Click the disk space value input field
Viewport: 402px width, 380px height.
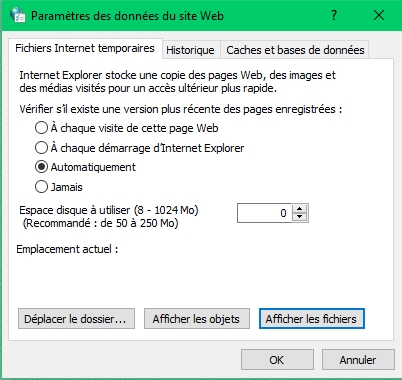coord(264,213)
